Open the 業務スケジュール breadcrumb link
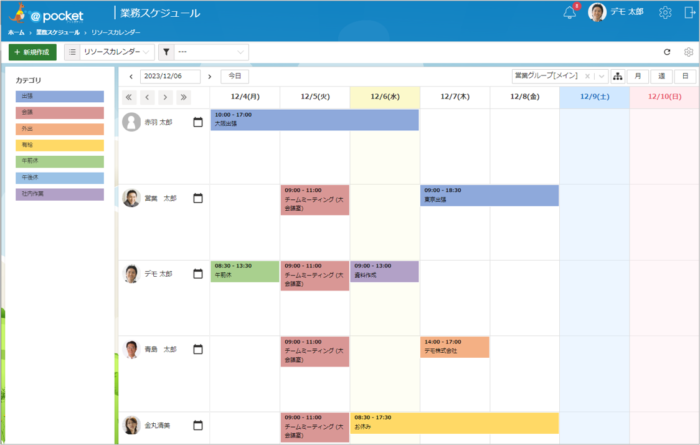The width and height of the screenshot is (700, 445). pos(58,33)
